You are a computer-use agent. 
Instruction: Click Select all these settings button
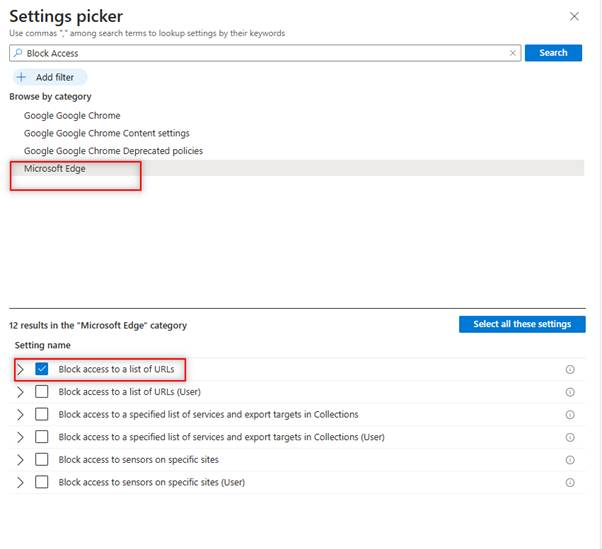522,324
